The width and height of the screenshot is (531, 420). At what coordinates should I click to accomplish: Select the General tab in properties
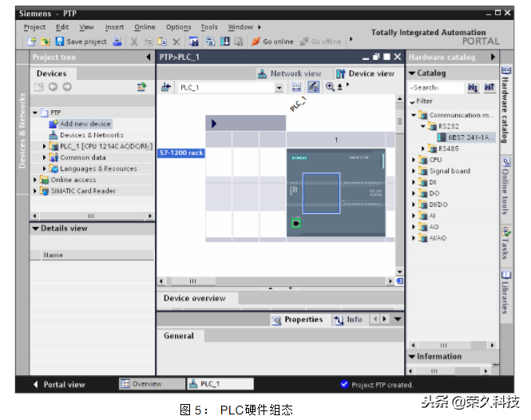179,336
